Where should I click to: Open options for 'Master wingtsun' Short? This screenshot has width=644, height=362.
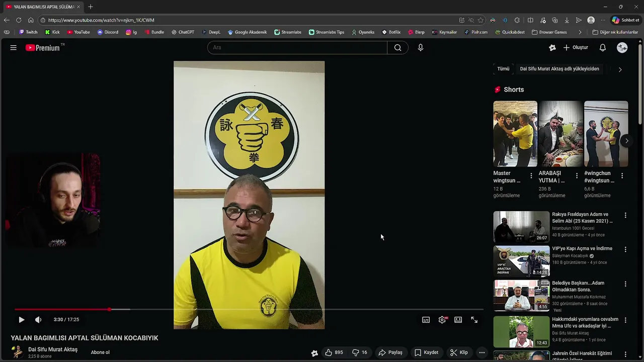[531, 176]
